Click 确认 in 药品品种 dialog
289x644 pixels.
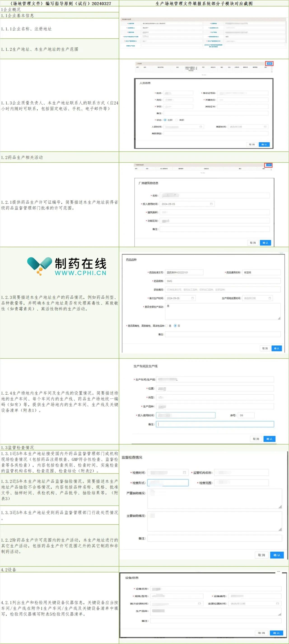click(277, 349)
